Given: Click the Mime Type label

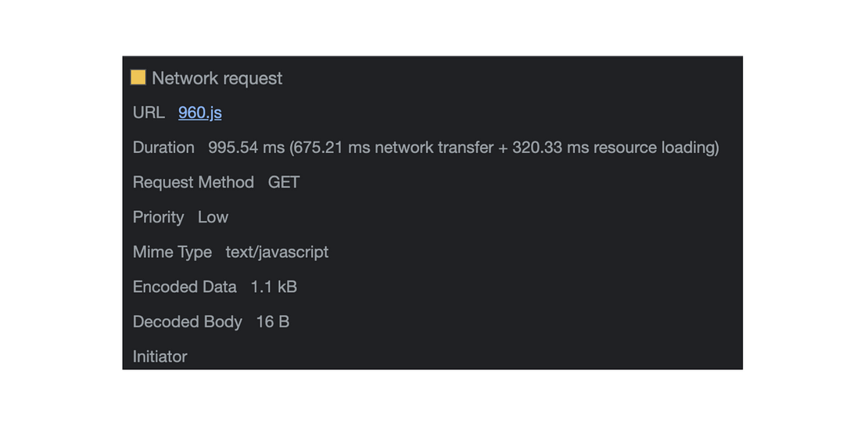Looking at the screenshot, I should (x=172, y=252).
